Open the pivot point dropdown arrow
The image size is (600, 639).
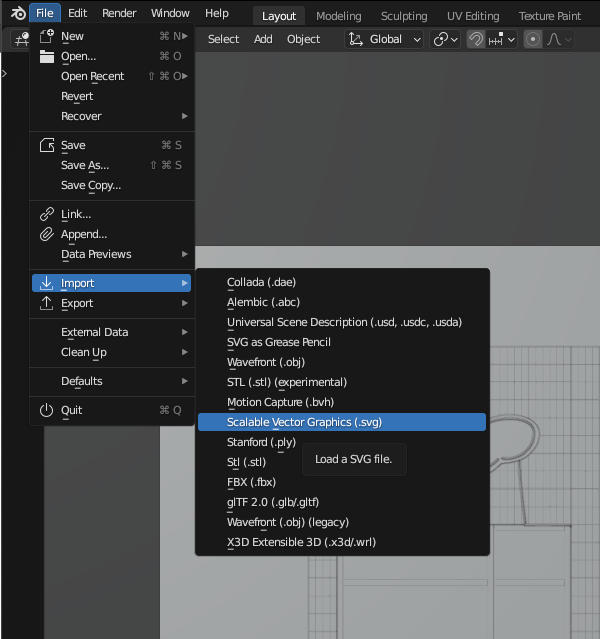pos(454,40)
